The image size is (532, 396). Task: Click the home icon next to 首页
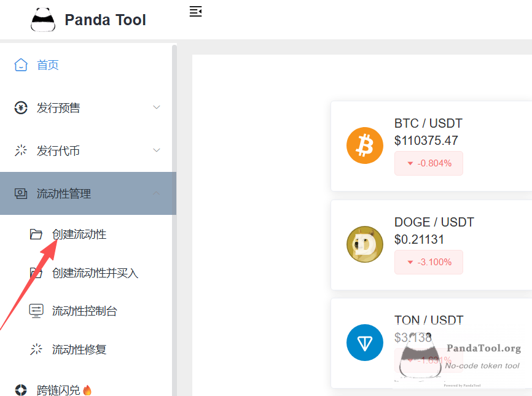[21, 64]
